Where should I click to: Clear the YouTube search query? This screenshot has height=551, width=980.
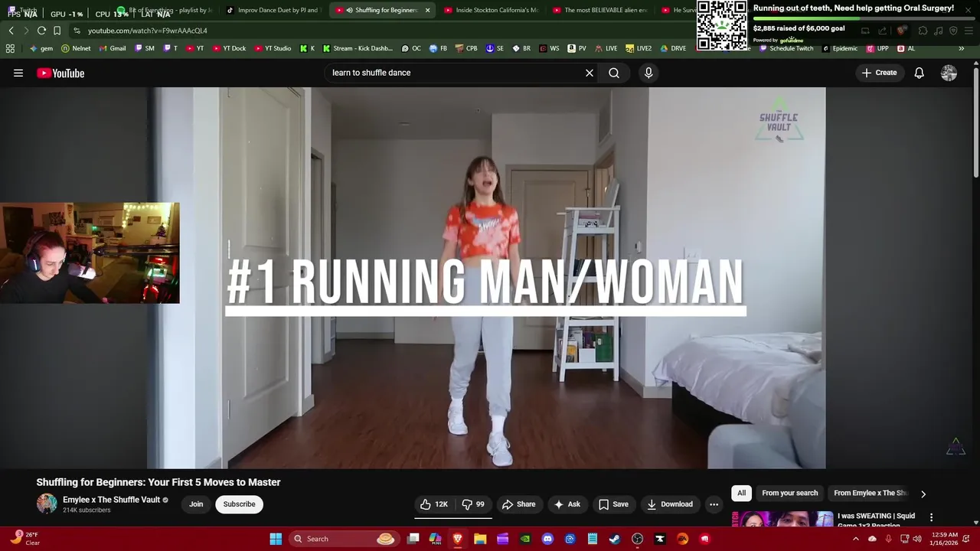[590, 73]
